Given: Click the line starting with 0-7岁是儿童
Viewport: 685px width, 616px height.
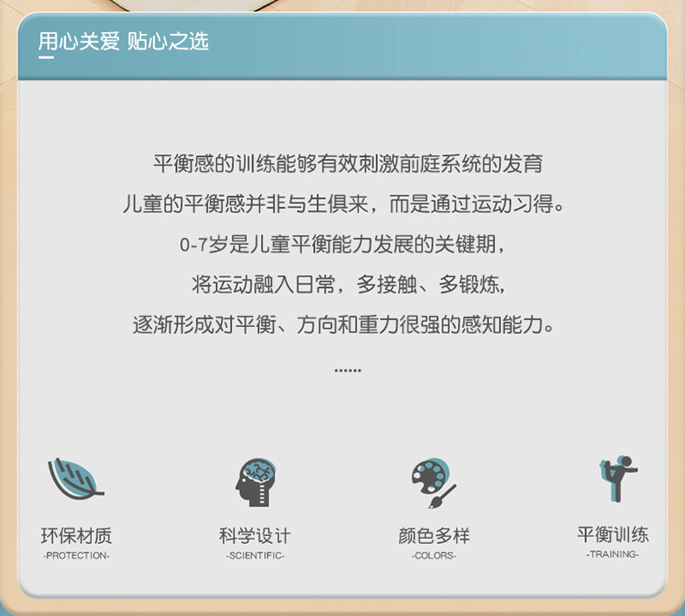Looking at the screenshot, I should [x=342, y=245].
